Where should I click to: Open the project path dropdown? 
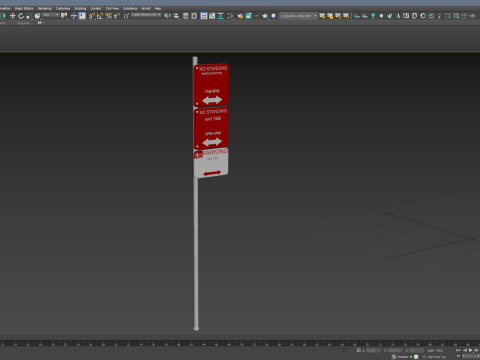click(x=298, y=16)
